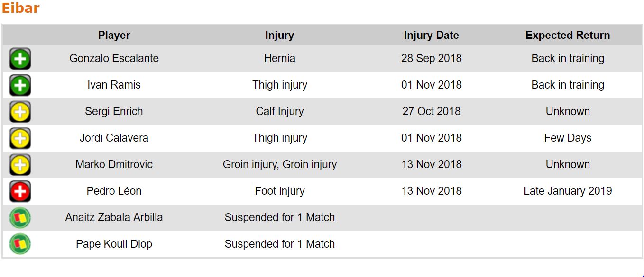Click Pape Kouli Diop's suspension text
This screenshot has height=277, width=644.
tap(279, 244)
